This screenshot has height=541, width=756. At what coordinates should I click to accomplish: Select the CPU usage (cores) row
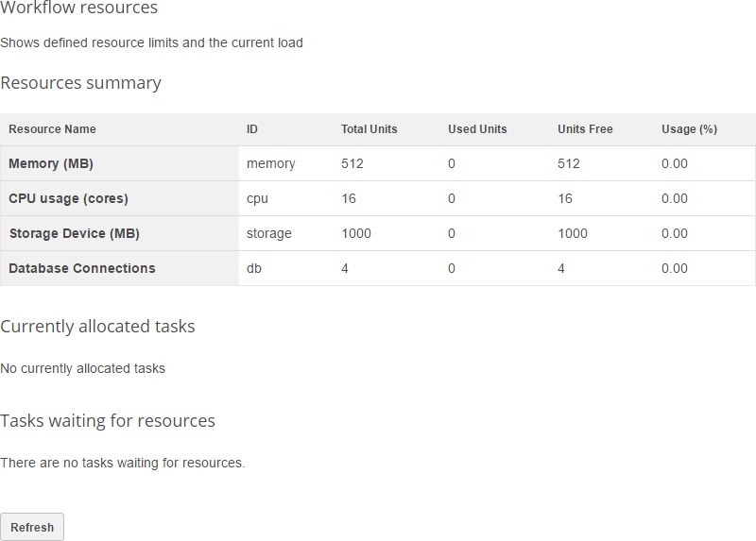(68, 198)
